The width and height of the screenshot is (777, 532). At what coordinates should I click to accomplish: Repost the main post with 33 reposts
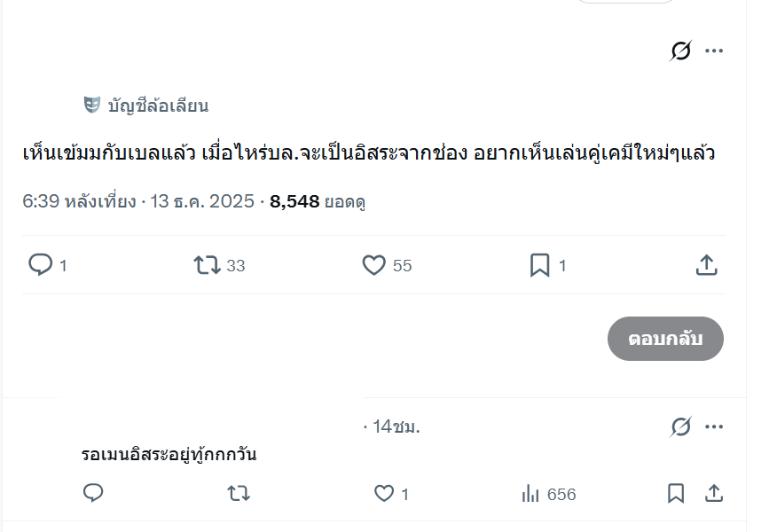tap(208, 265)
